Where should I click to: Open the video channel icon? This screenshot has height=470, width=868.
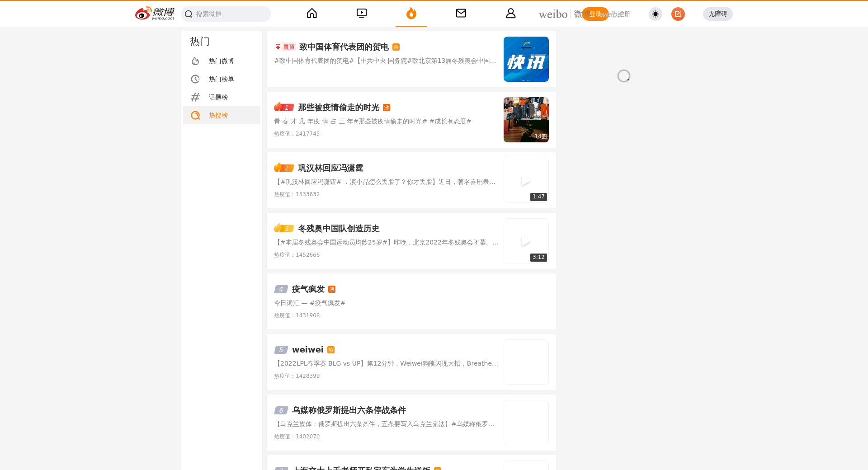362,14
